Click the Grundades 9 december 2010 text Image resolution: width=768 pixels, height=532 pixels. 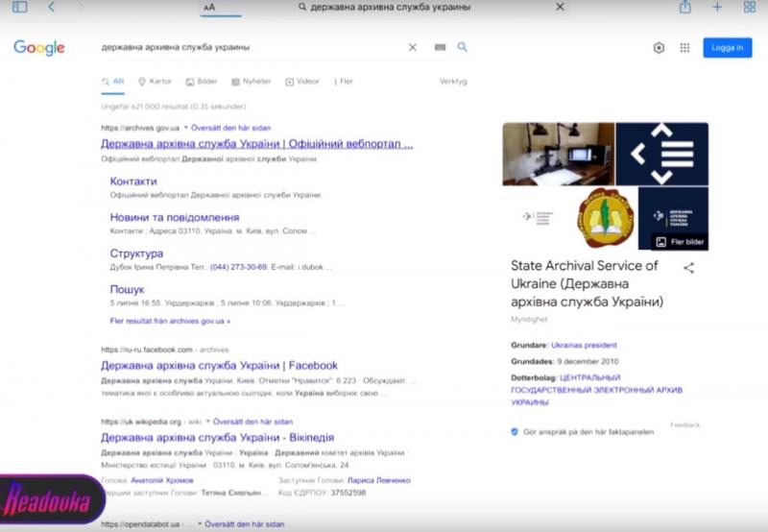(x=564, y=361)
